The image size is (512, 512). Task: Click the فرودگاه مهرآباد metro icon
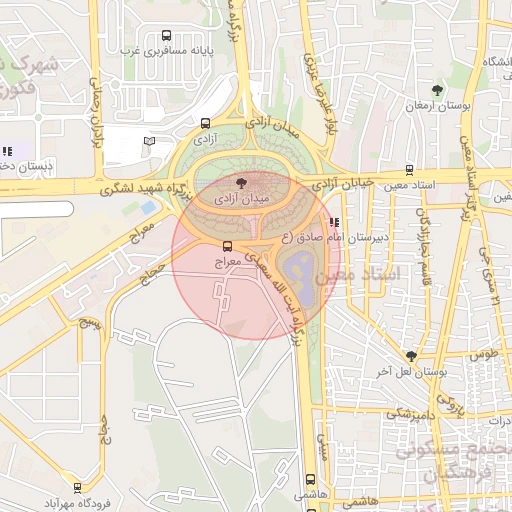pos(77,488)
